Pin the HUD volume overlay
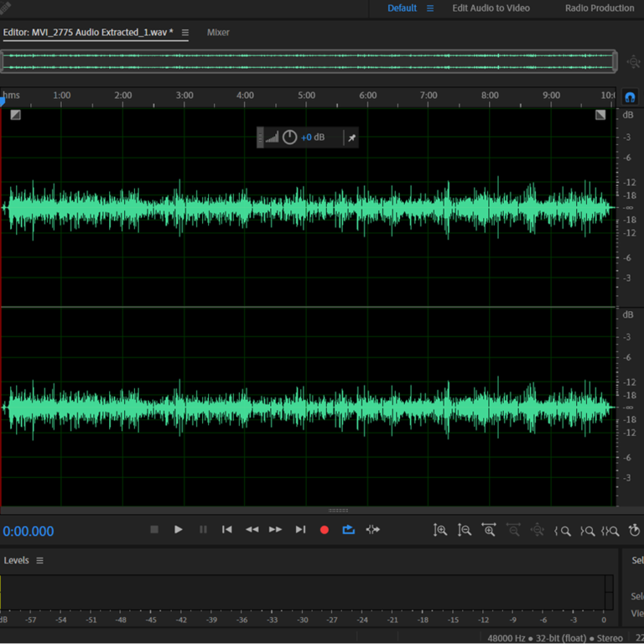Viewport: 644px width, 644px height. (x=352, y=138)
